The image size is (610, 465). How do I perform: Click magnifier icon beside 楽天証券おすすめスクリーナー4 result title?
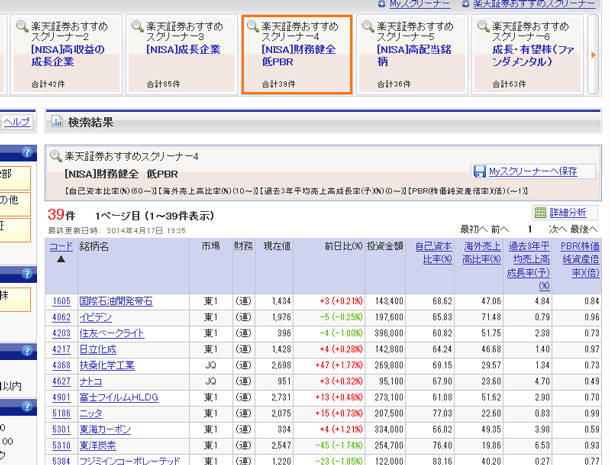click(56, 156)
